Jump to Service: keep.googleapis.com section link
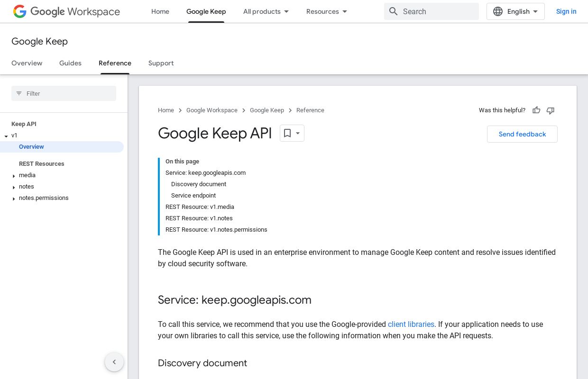 pyautogui.click(x=205, y=173)
